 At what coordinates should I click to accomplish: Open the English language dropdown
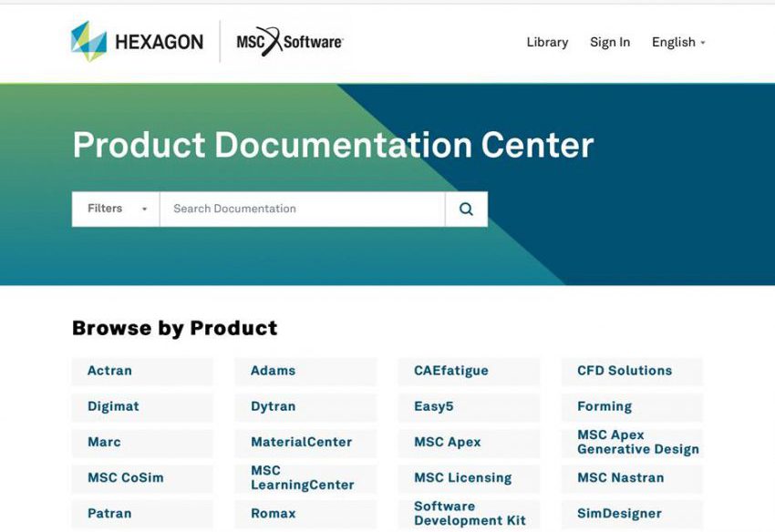[678, 43]
